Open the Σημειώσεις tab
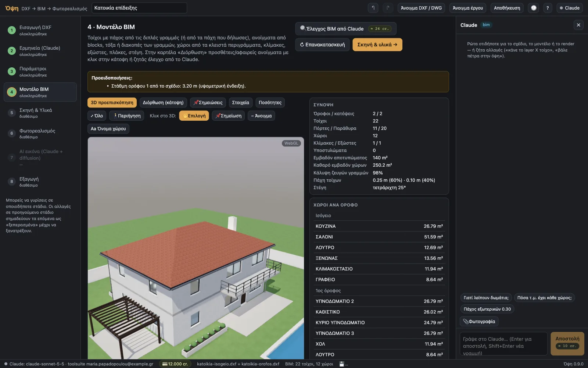The image size is (588, 368). (208, 103)
